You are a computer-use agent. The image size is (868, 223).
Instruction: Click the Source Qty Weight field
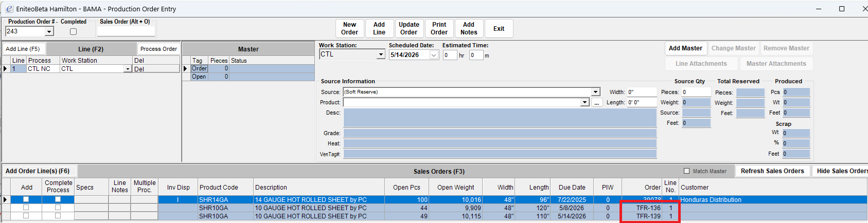(696, 102)
